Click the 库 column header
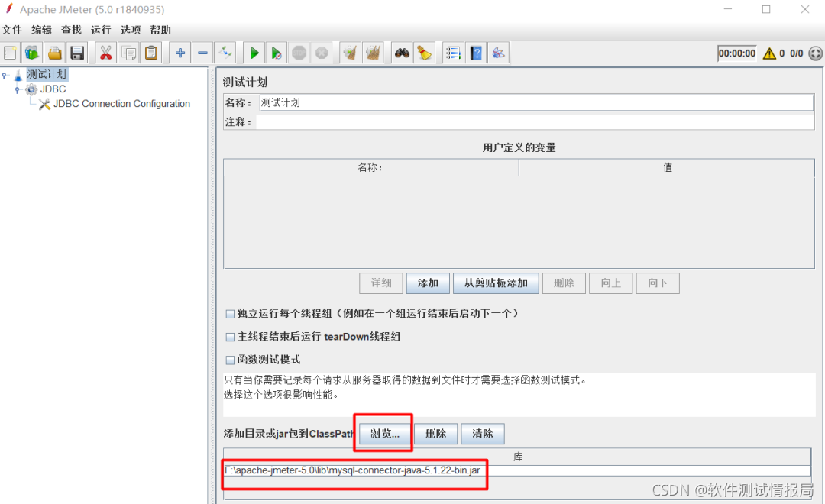 pyautogui.click(x=518, y=457)
